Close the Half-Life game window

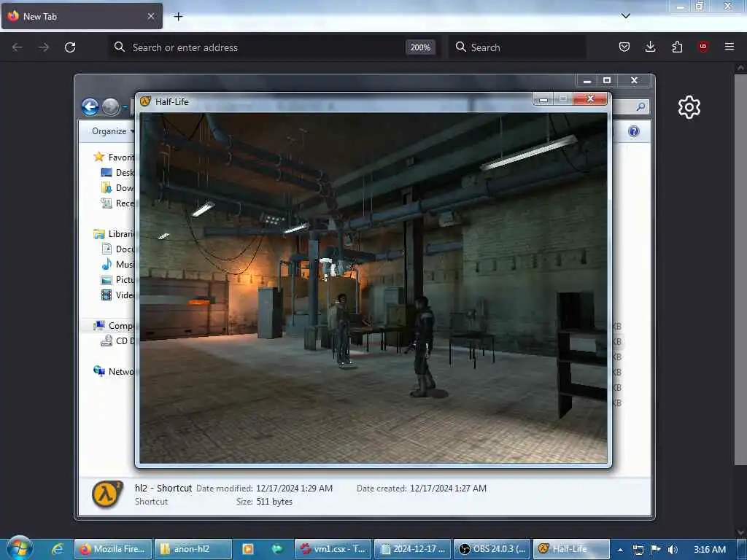[590, 98]
